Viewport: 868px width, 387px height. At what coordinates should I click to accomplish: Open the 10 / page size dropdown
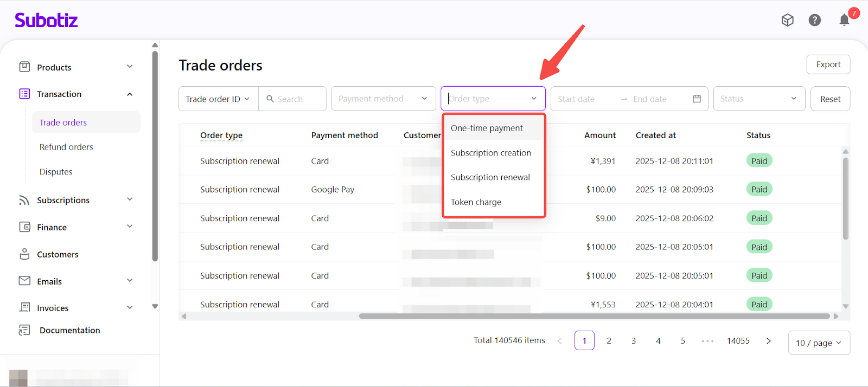(818, 343)
